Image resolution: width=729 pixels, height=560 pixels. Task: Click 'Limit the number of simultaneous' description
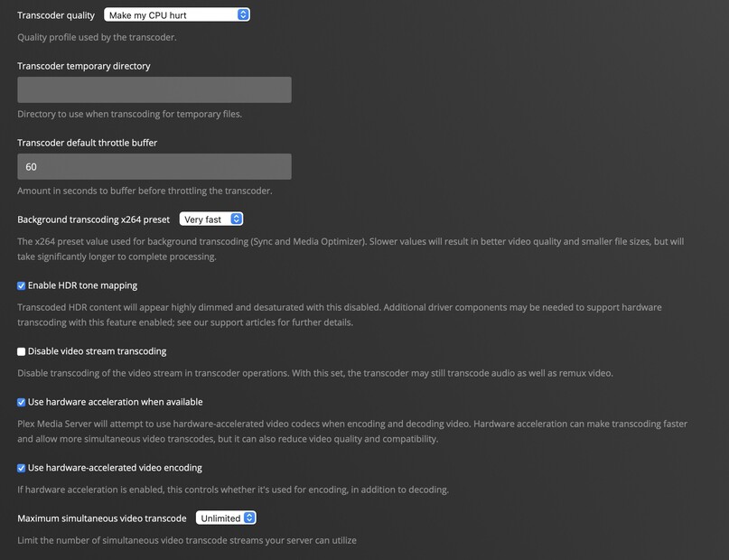click(x=187, y=540)
